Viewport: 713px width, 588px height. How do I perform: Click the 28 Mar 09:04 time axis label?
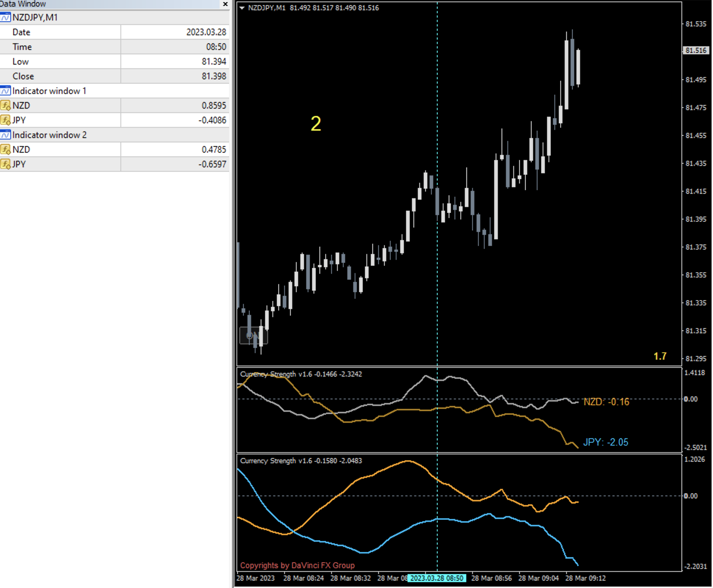point(538,578)
